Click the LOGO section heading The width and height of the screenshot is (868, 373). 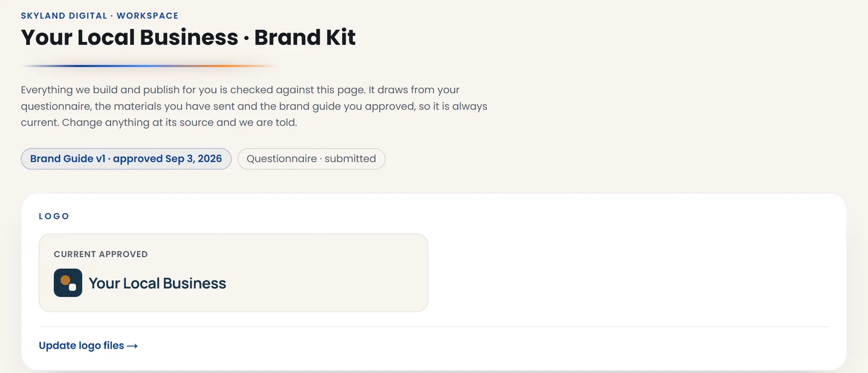(54, 216)
